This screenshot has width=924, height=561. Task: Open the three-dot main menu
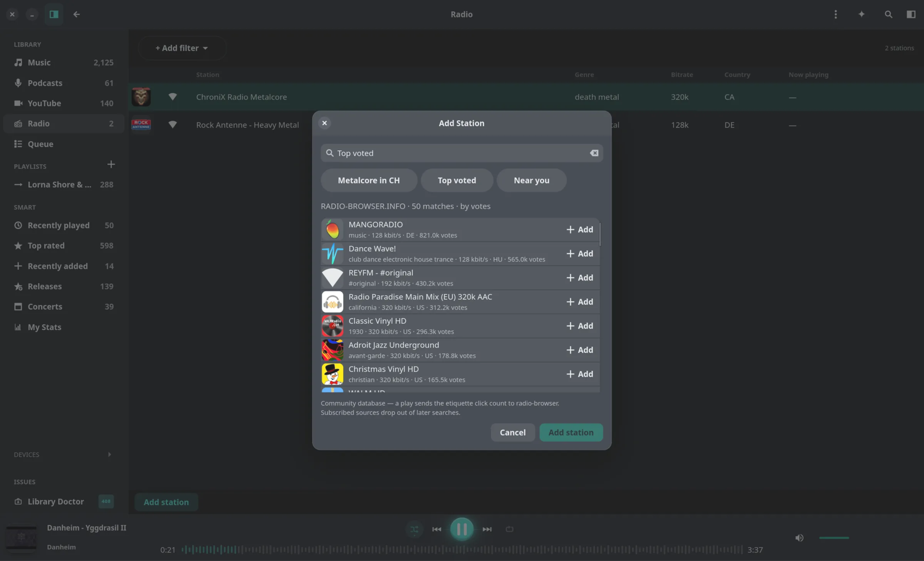pyautogui.click(x=835, y=14)
